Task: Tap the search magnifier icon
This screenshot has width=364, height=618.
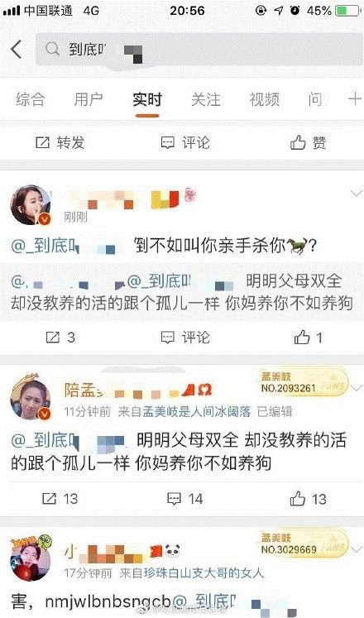Action: tap(52, 49)
